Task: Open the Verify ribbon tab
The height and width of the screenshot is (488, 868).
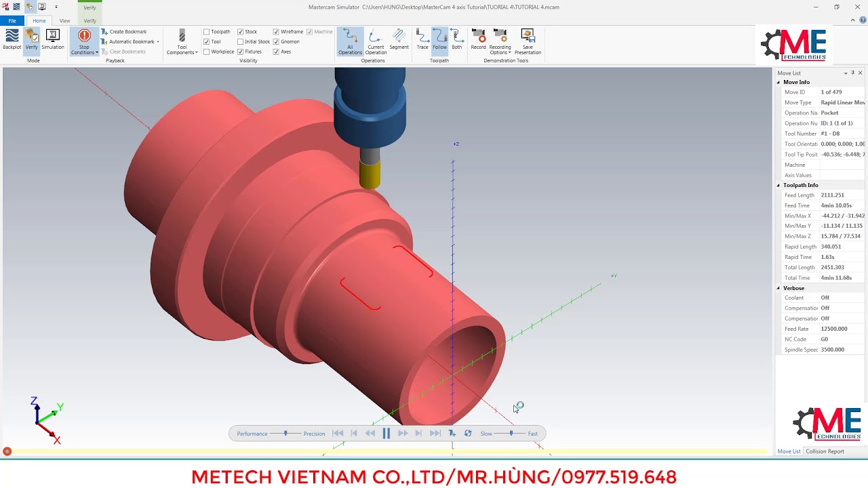Action: [90, 21]
